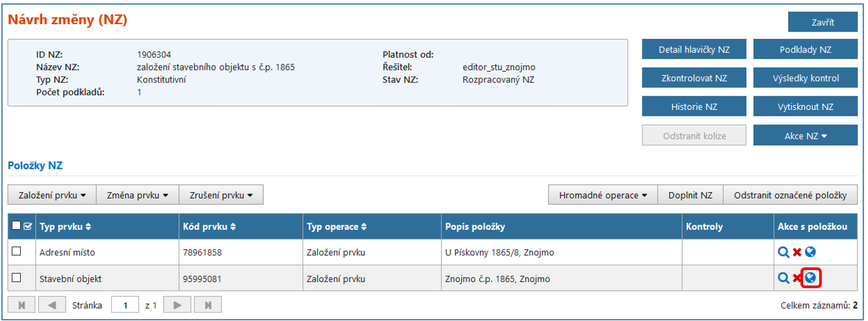Expand Založení prvku dropdown

(52, 196)
